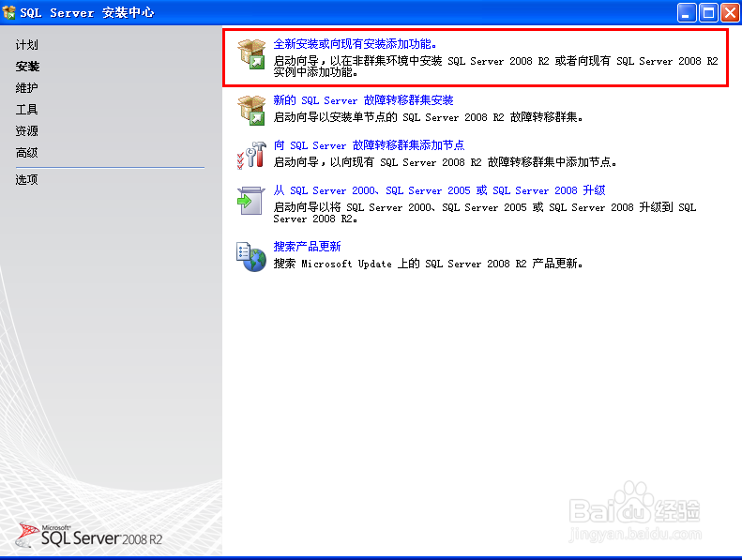
Task: Select the 资源 page in the sidebar
Action: (x=26, y=131)
